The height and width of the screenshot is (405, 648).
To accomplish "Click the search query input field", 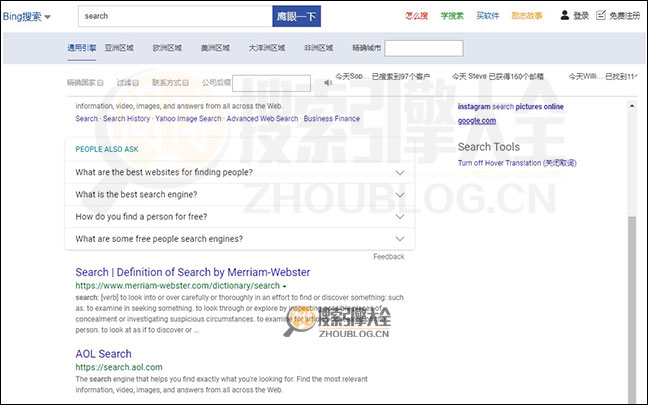I will pos(175,16).
